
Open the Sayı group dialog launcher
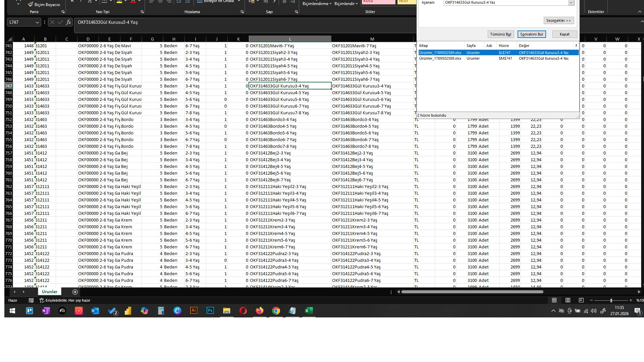[x=297, y=12]
